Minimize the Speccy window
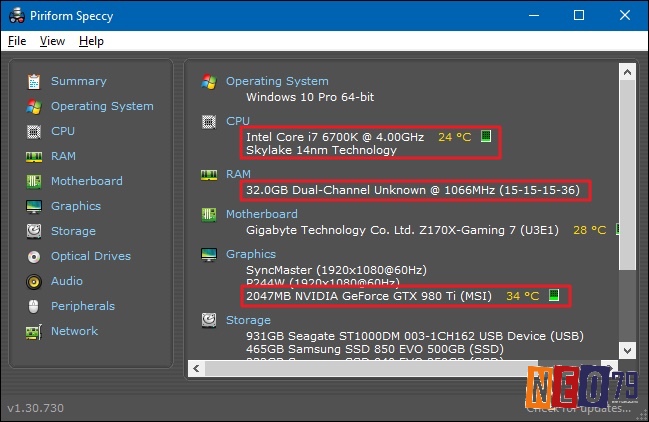649x422 pixels. point(534,15)
